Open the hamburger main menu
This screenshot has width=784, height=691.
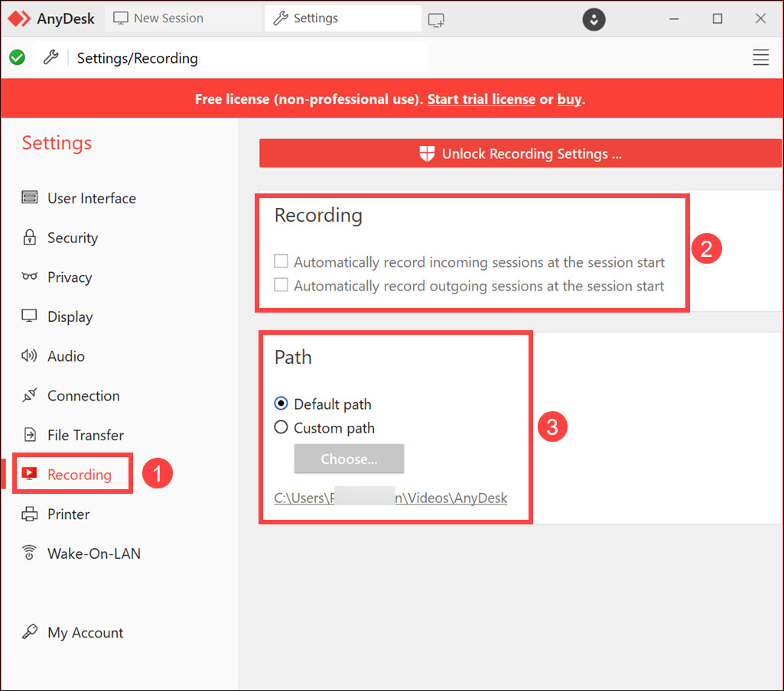(x=760, y=58)
